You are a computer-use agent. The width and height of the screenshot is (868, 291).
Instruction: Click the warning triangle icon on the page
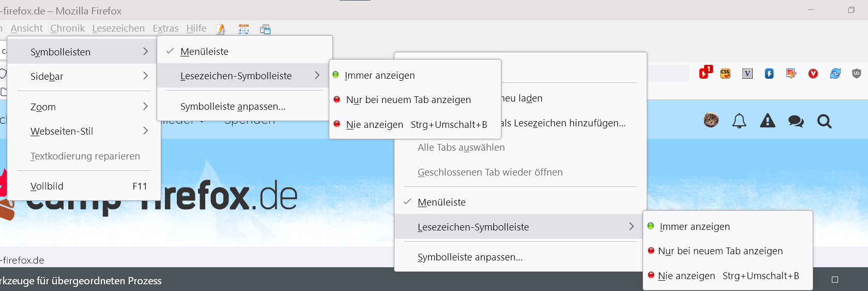click(768, 121)
